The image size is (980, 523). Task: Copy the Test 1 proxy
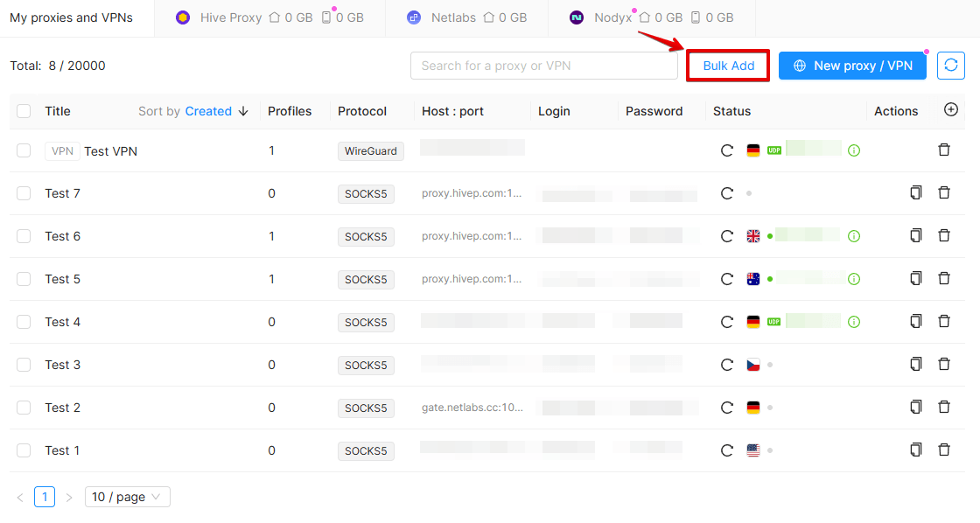click(915, 450)
